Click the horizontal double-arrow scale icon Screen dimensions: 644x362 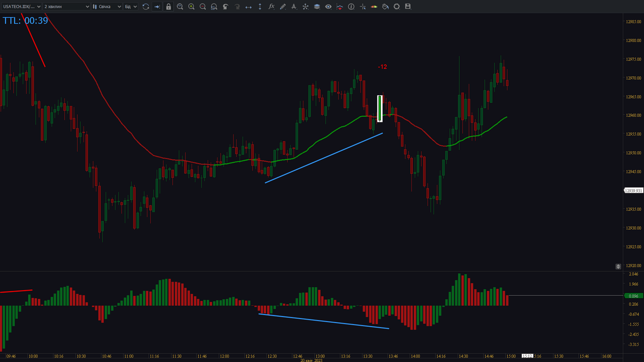(248, 6)
